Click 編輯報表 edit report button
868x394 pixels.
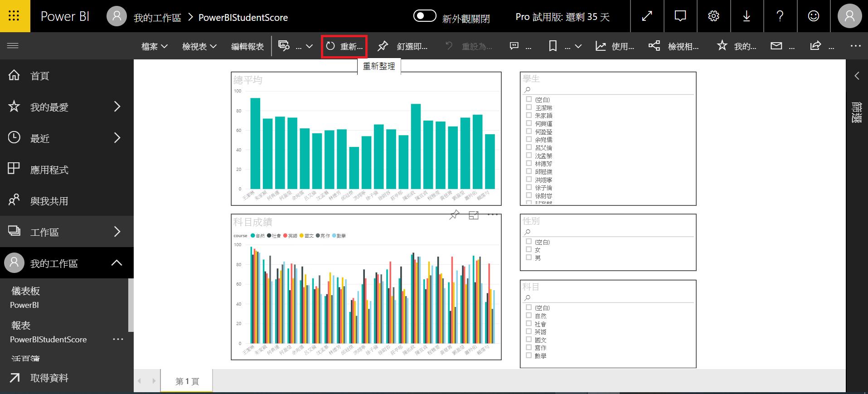247,46
